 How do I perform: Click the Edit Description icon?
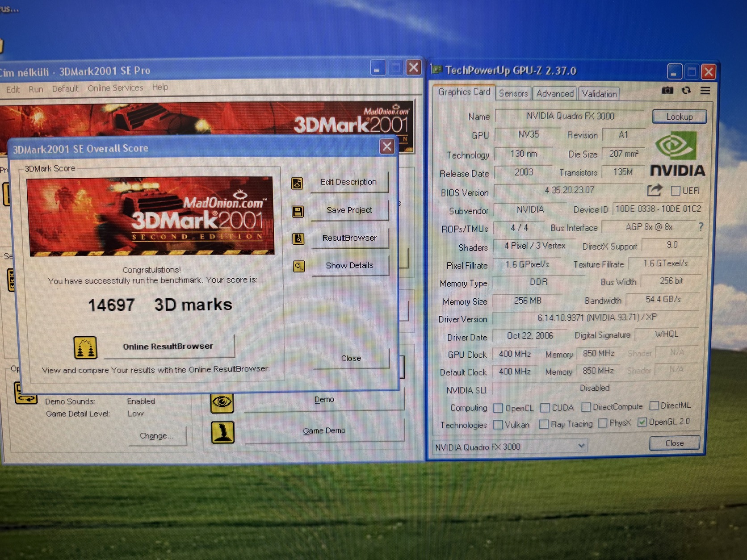click(297, 183)
